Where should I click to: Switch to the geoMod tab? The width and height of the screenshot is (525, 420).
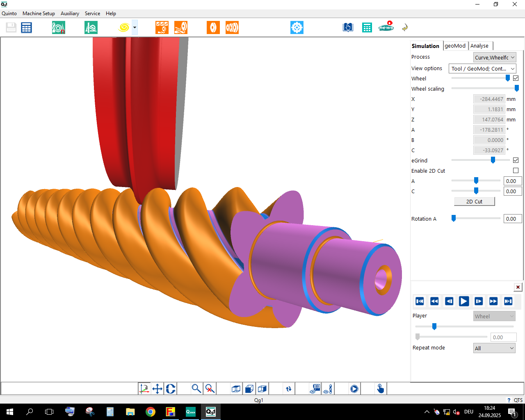(455, 46)
